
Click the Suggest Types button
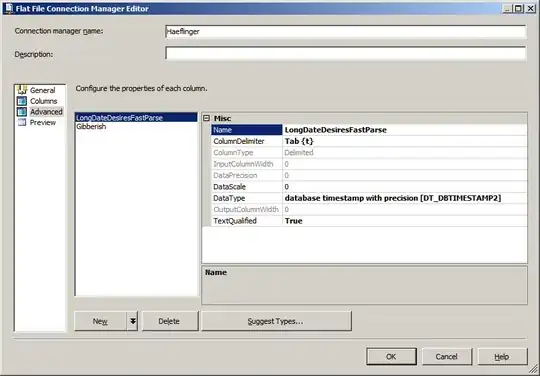[x=276, y=321]
